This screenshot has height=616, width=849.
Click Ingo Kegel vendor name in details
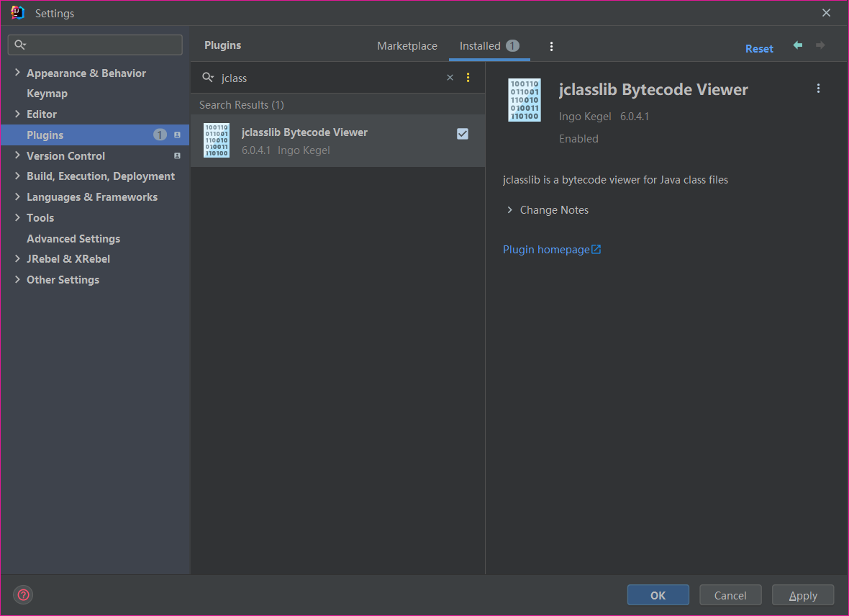(x=585, y=117)
